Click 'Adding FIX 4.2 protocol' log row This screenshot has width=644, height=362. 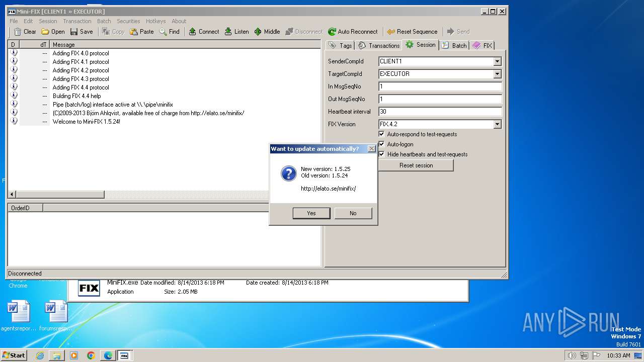[165, 70]
